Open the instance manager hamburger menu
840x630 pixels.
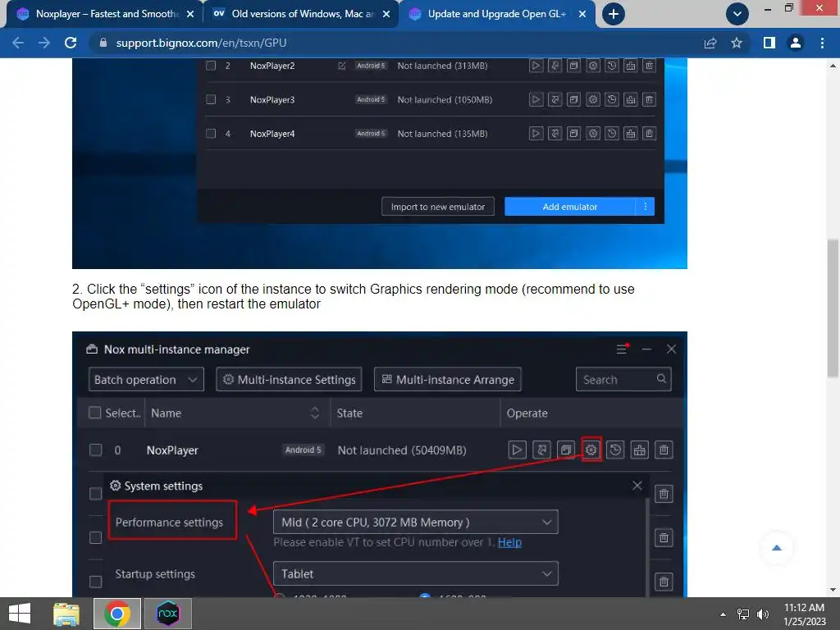(x=622, y=349)
